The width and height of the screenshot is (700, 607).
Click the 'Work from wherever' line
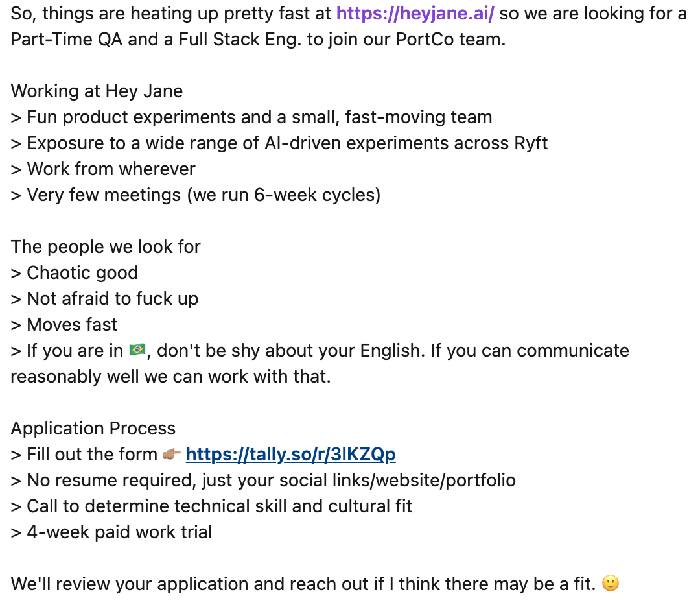103,169
